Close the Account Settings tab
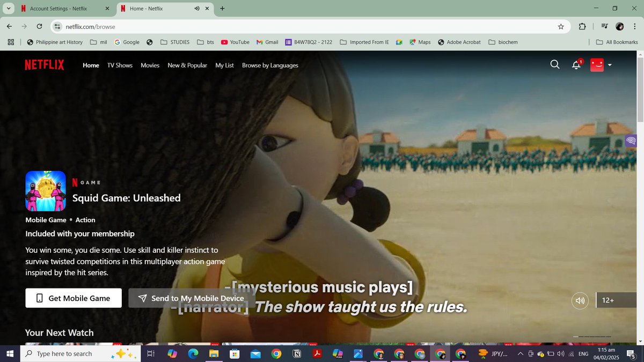This screenshot has height=362, width=644. coord(107,9)
